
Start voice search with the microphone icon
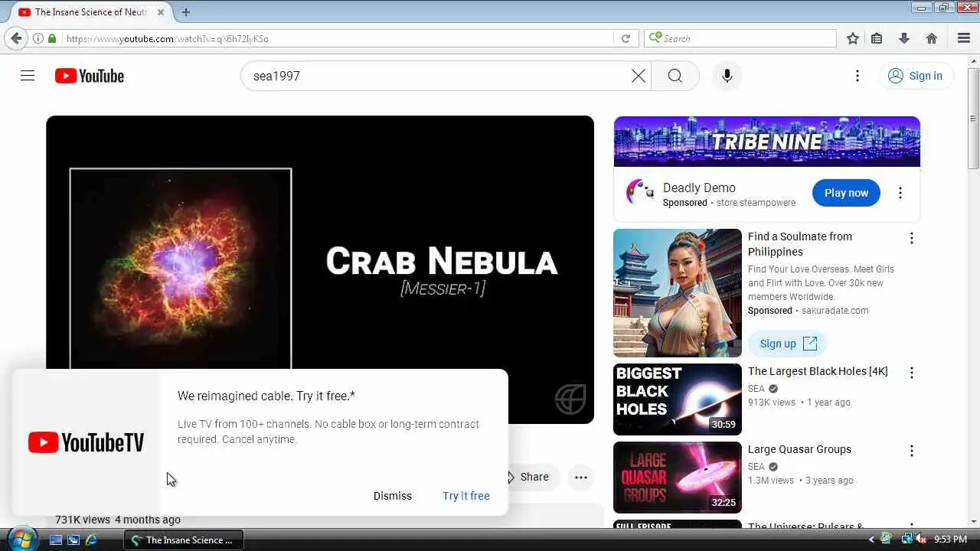727,76
